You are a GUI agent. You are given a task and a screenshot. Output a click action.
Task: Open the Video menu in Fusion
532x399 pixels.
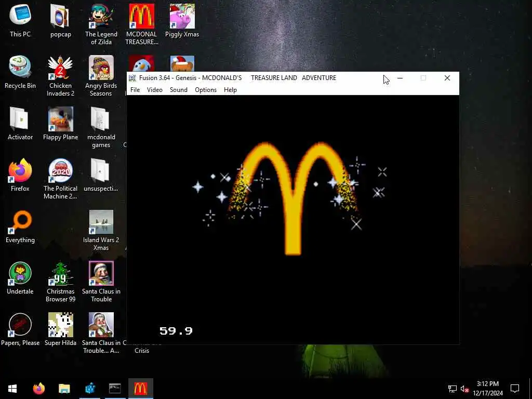[155, 90]
